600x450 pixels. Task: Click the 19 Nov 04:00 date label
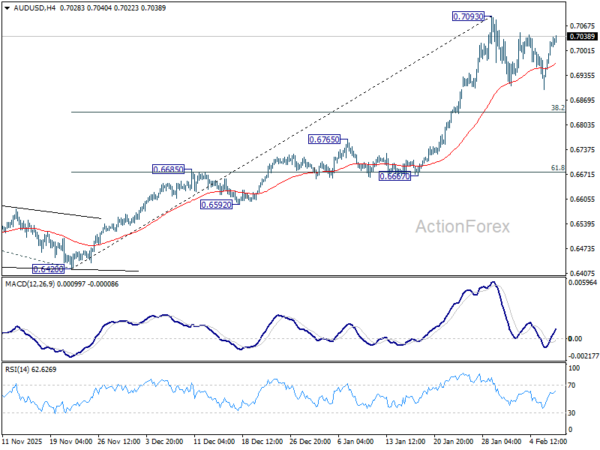[72, 442]
